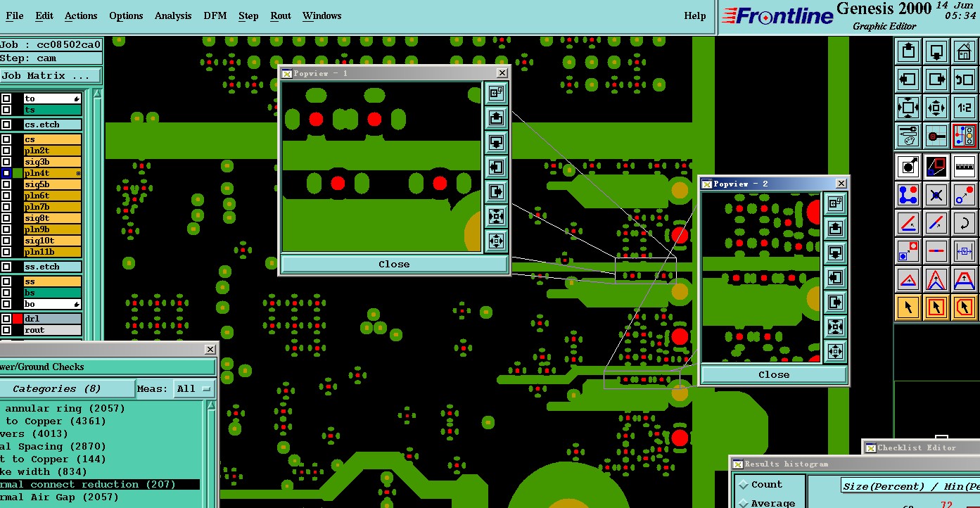Image resolution: width=980 pixels, height=508 pixels.
Task: Toggle checkbox for layer 'pln2t'
Action: pyautogui.click(x=6, y=151)
